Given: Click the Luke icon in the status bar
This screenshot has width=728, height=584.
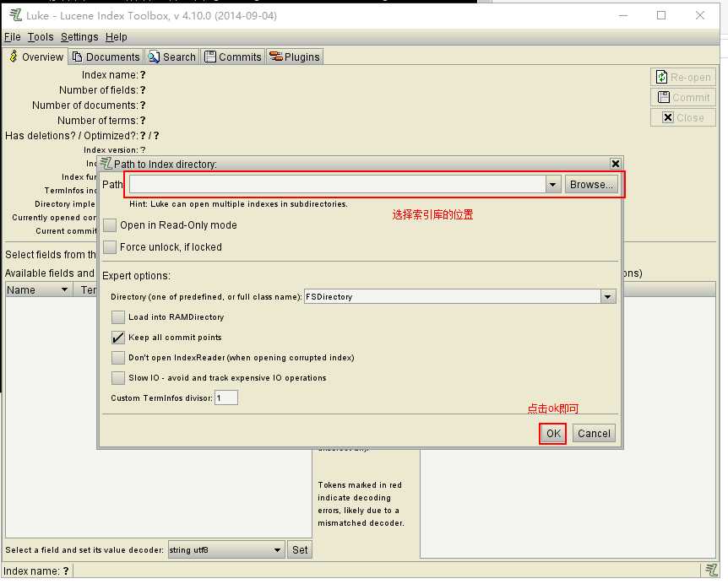Looking at the screenshot, I should click(x=711, y=570).
